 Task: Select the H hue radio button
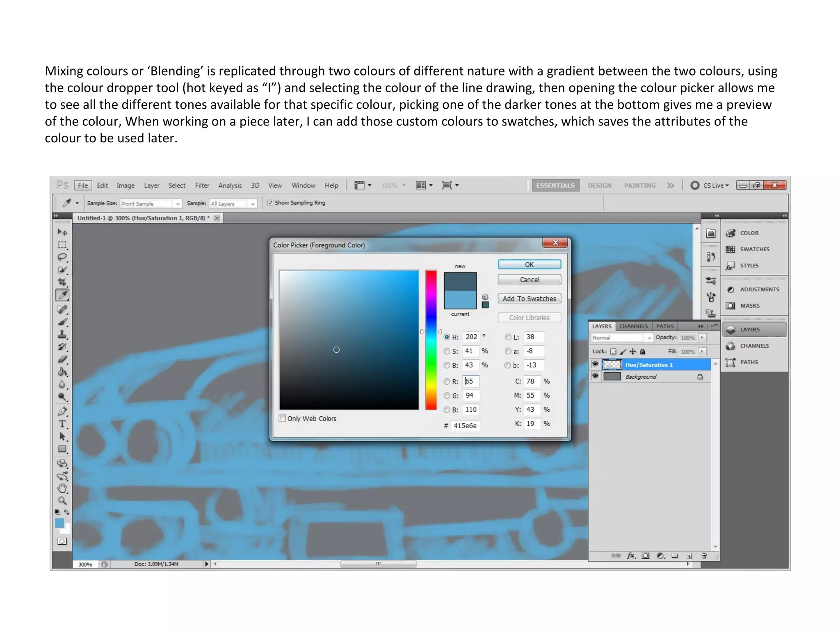(447, 337)
